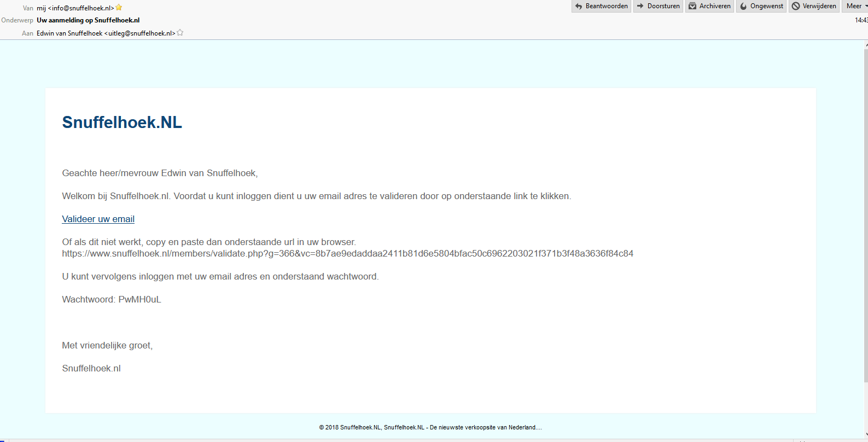This screenshot has height=442, width=868.
Task: Click the Snuffelhoek.nl signature text
Action: pos(91,369)
